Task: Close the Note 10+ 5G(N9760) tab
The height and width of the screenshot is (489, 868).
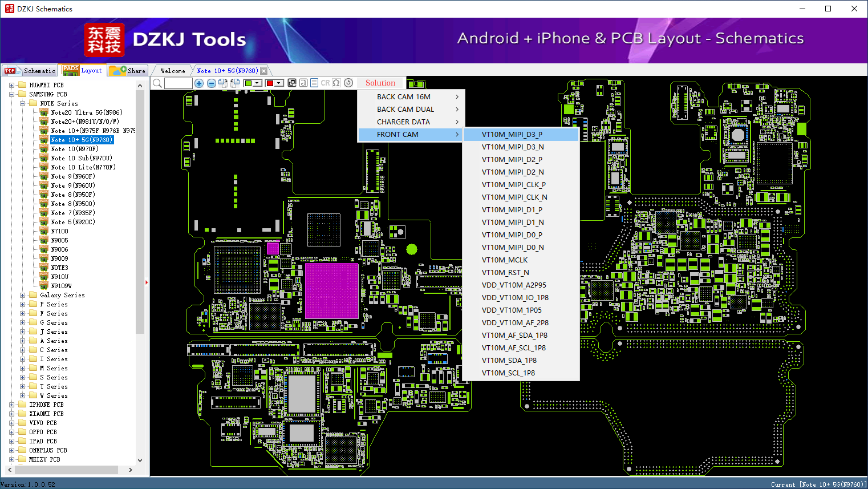Action: point(263,71)
